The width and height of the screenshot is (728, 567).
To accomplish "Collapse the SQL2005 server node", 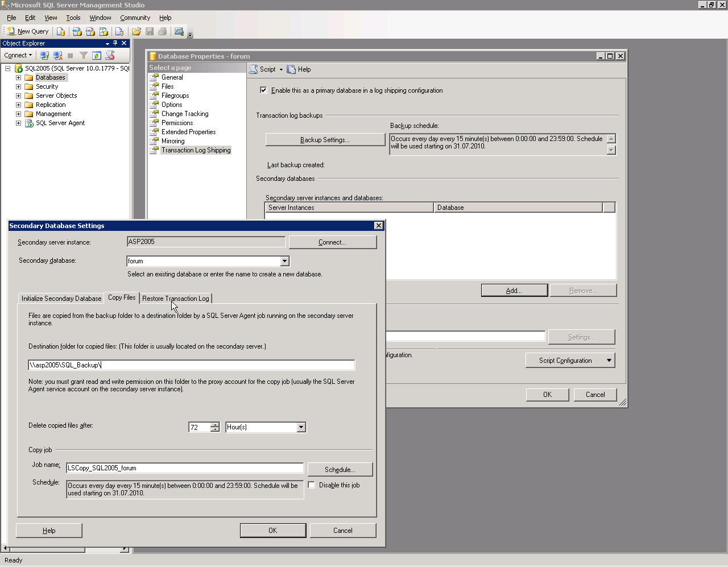I will pyautogui.click(x=8, y=68).
